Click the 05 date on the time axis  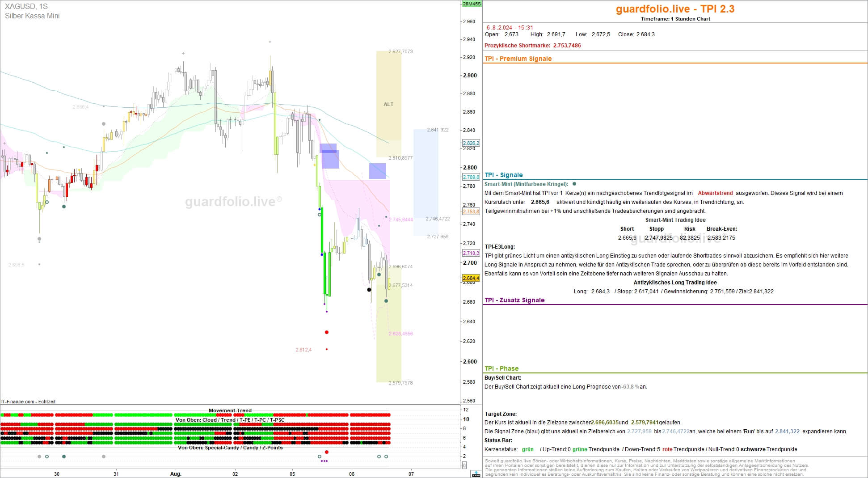(x=292, y=474)
